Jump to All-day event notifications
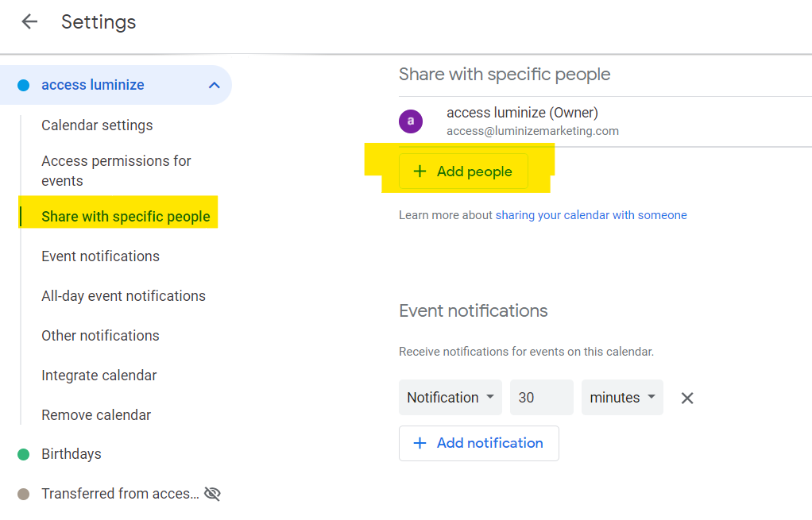The height and width of the screenshot is (520, 812). click(123, 296)
